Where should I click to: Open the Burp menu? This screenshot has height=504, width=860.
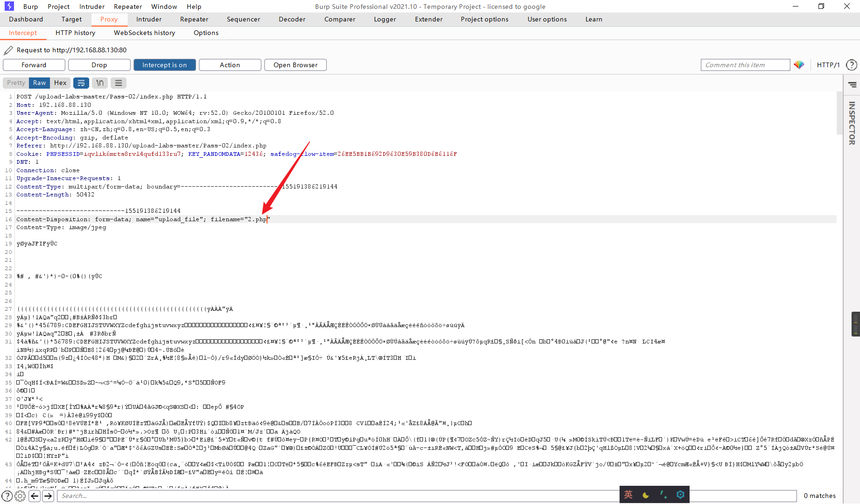[x=31, y=7]
